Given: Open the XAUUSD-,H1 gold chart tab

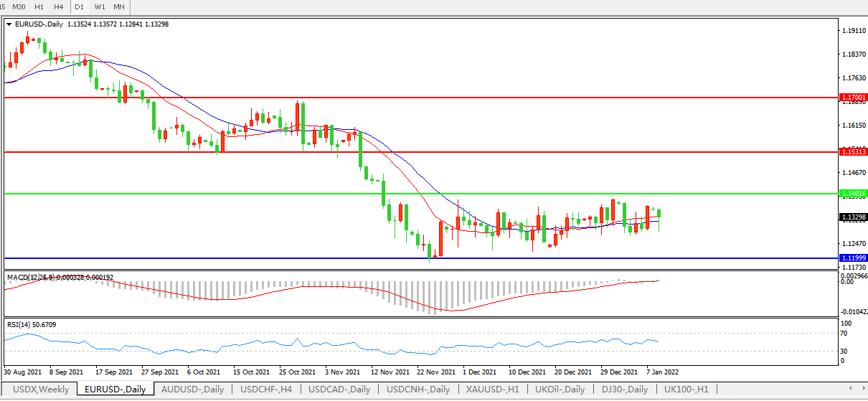Looking at the screenshot, I should [492, 389].
